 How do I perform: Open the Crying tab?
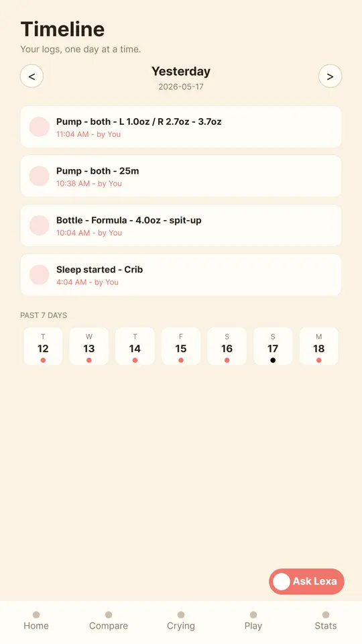tap(180, 621)
